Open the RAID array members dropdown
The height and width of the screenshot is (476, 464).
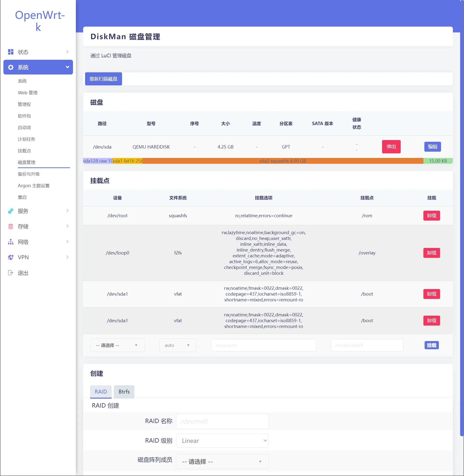click(x=222, y=462)
